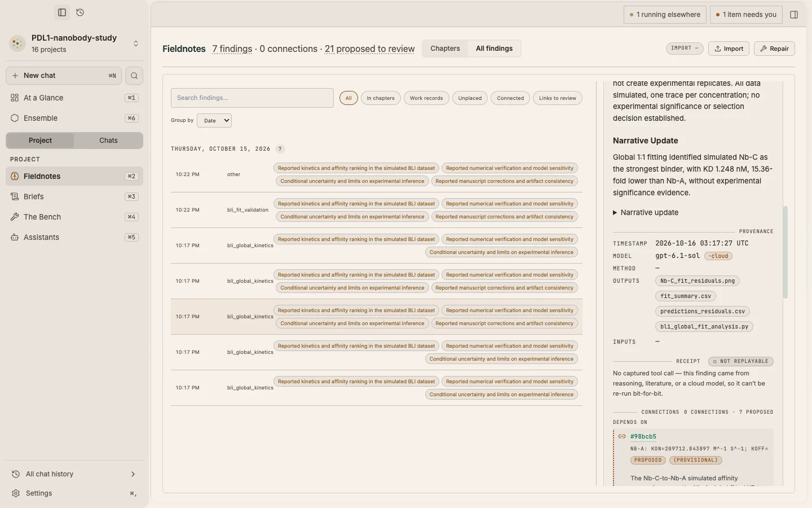Image resolution: width=812 pixels, height=508 pixels.
Task: Filter findings by Work records
Action: pyautogui.click(x=426, y=98)
